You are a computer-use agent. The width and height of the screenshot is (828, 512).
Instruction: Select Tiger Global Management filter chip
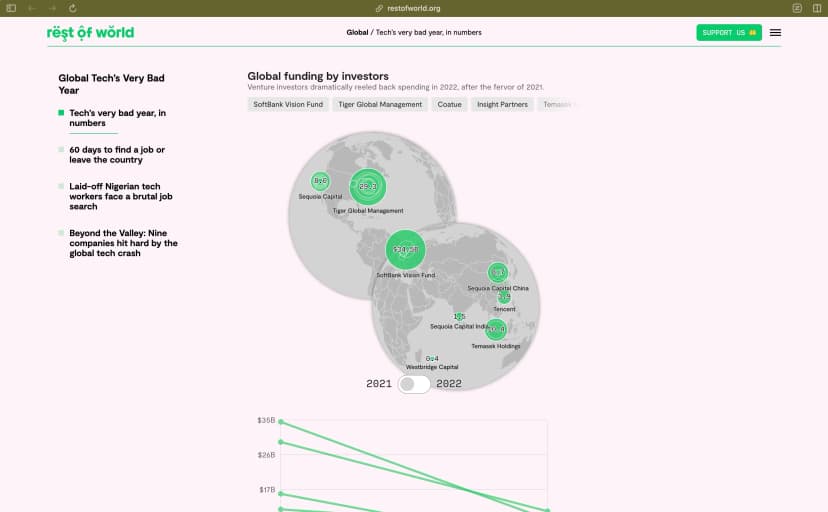(380, 105)
